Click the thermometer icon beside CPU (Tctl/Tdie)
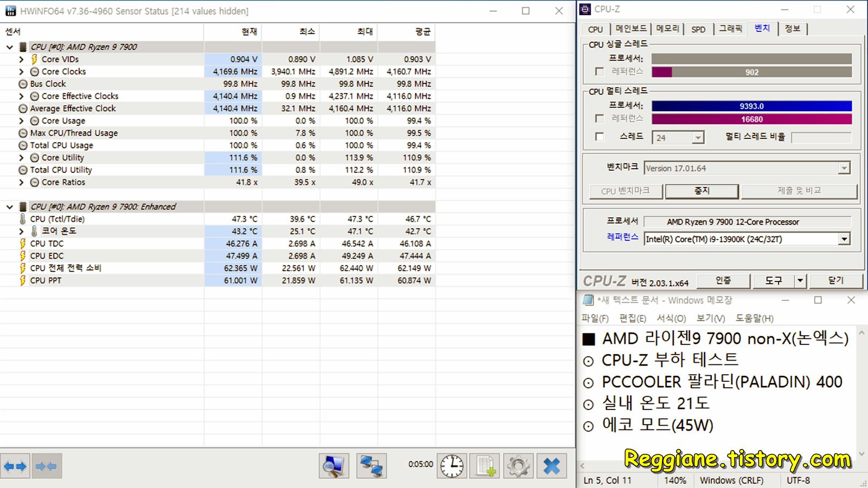The image size is (868, 488). pyautogui.click(x=22, y=219)
